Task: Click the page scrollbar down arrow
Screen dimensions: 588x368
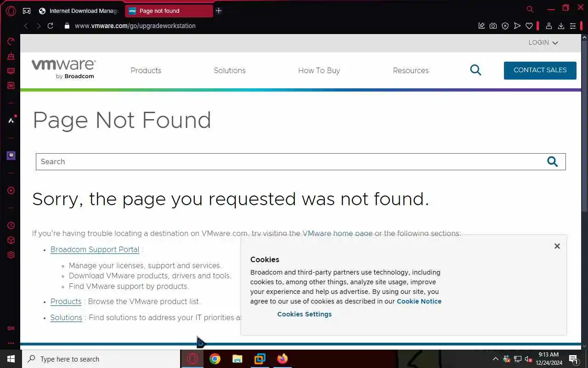Action: [584, 346]
